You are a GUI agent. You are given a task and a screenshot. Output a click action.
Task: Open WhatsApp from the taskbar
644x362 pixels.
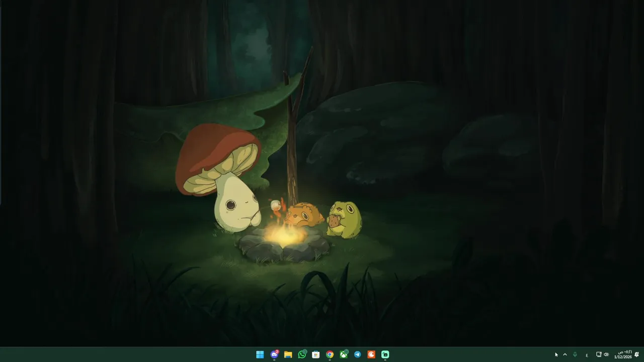coord(302,354)
